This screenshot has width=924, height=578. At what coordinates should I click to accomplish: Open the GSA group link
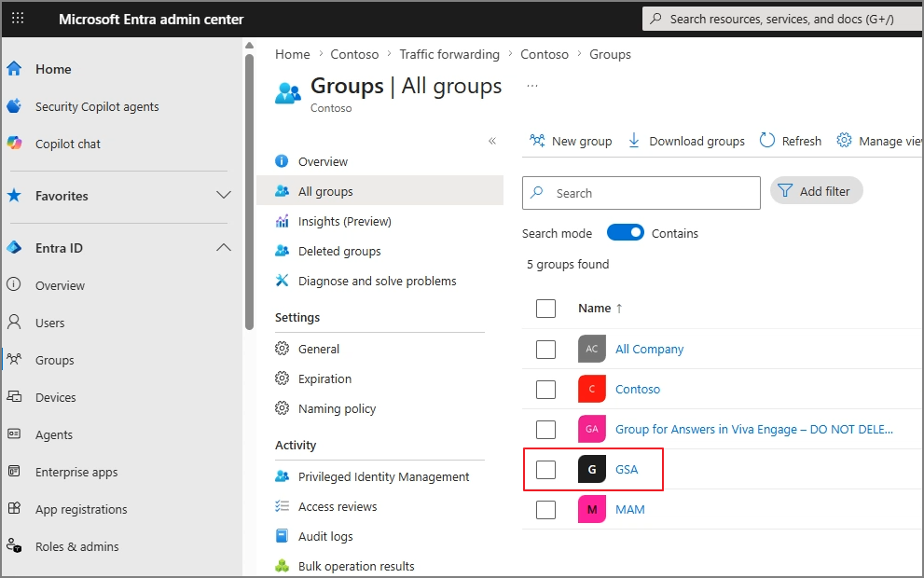pos(627,470)
